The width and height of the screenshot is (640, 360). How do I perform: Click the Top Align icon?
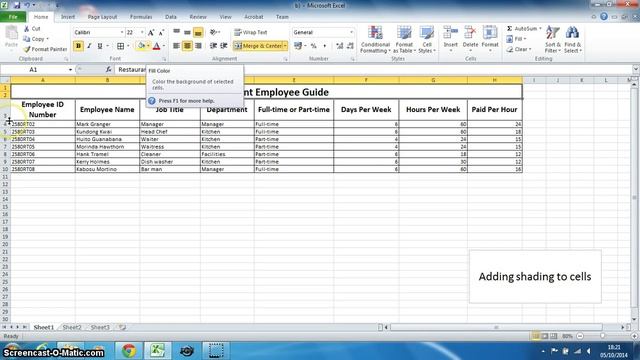coord(176,32)
